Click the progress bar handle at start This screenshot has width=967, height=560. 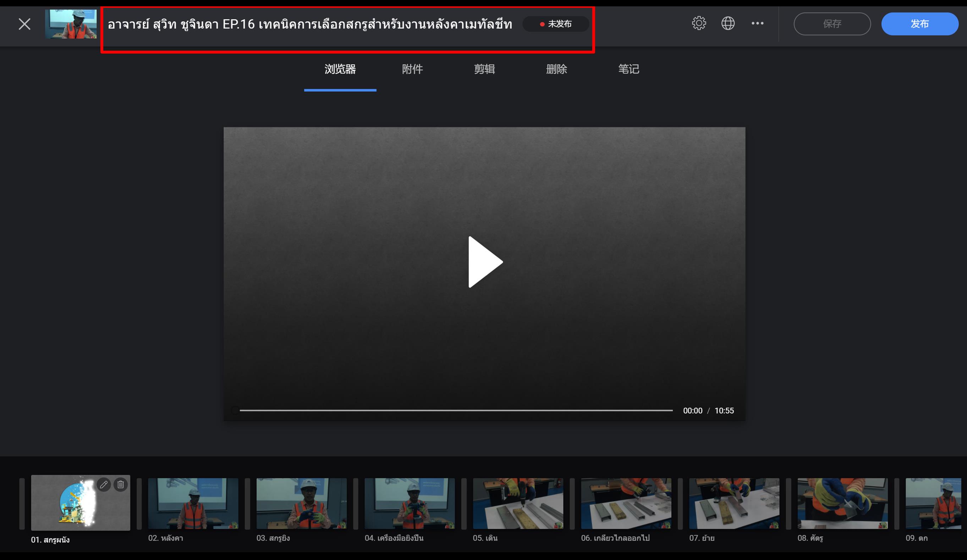[x=235, y=410]
